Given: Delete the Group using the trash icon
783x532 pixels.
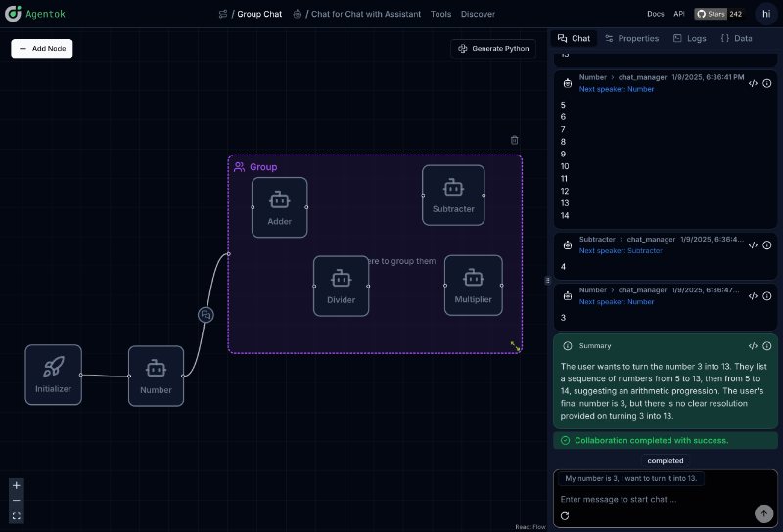Looking at the screenshot, I should coord(515,140).
